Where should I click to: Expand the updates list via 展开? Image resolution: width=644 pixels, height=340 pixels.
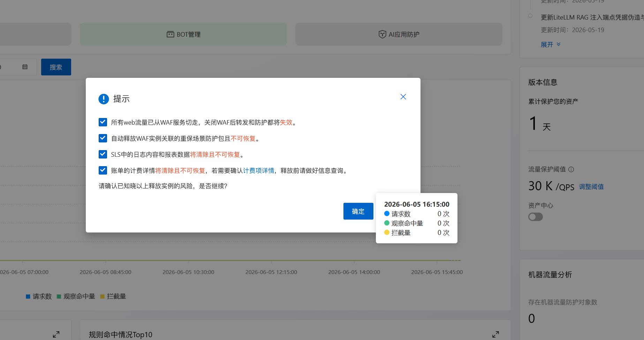[x=547, y=45]
